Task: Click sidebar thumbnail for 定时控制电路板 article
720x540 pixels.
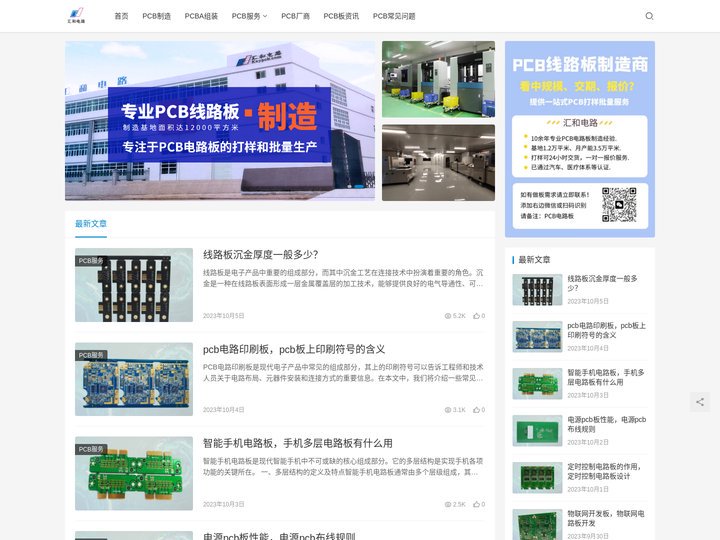Action: pyautogui.click(x=537, y=478)
